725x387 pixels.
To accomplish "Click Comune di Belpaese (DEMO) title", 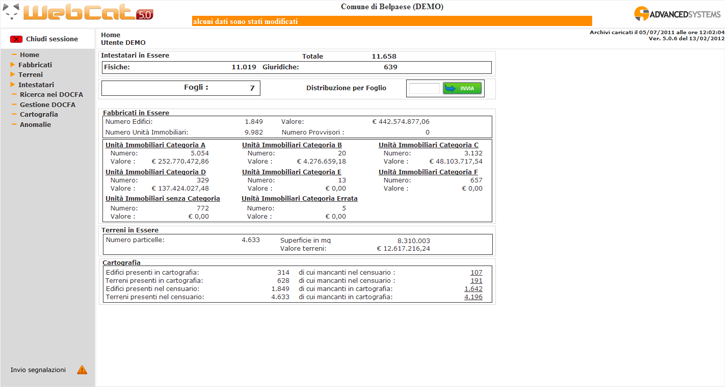I will click(x=392, y=7).
